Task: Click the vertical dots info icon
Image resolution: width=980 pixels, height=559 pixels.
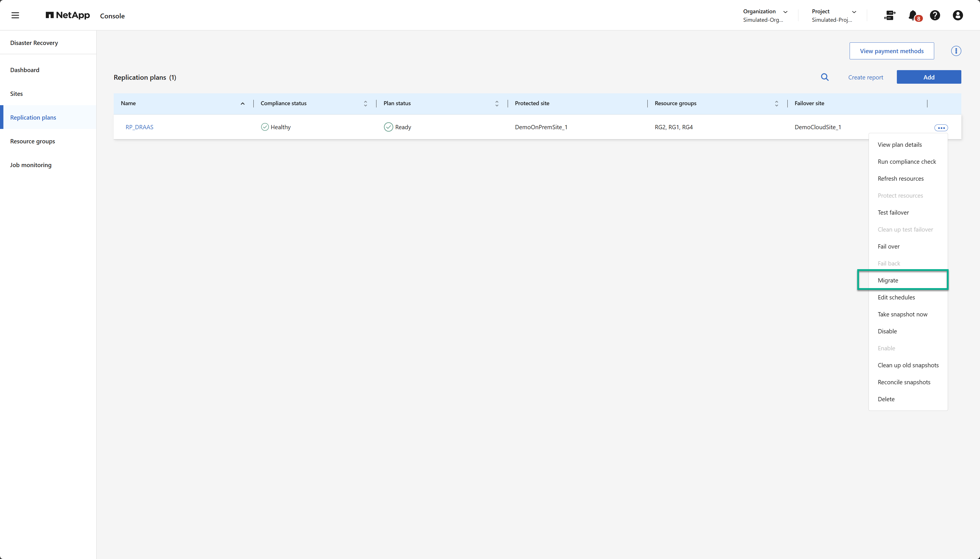Action: (x=956, y=51)
